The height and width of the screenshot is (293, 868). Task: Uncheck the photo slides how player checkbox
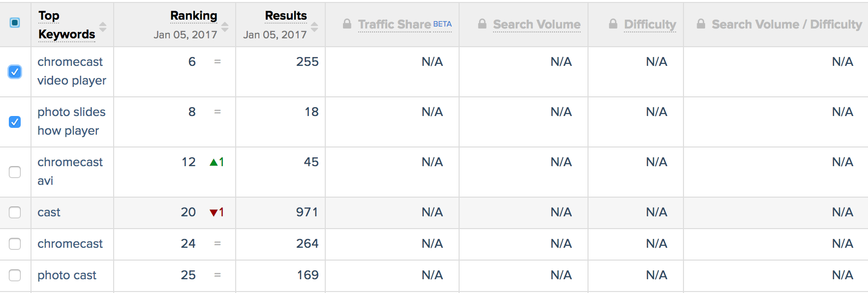click(x=15, y=122)
